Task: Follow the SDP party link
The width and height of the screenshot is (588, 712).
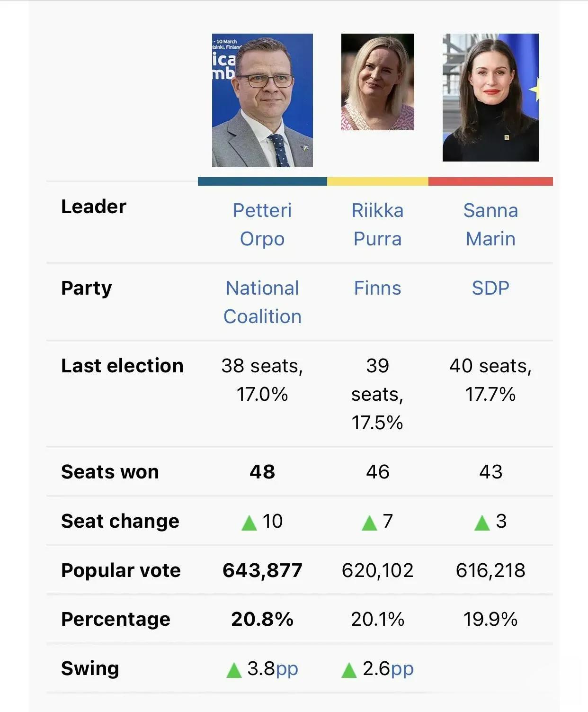Action: 490,288
